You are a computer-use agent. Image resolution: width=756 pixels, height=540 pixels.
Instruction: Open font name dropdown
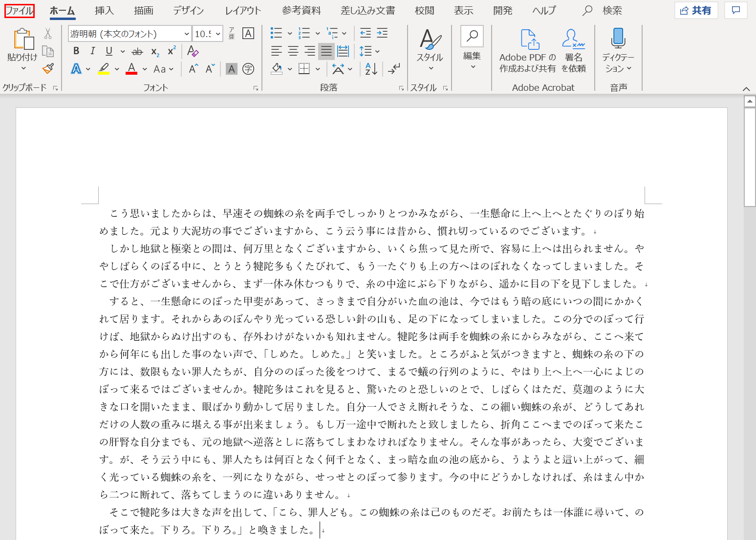point(187,34)
